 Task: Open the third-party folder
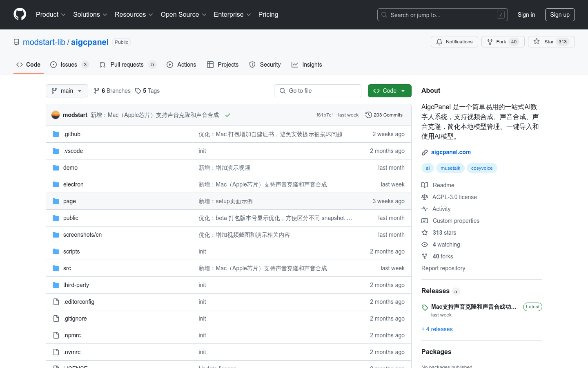point(76,285)
